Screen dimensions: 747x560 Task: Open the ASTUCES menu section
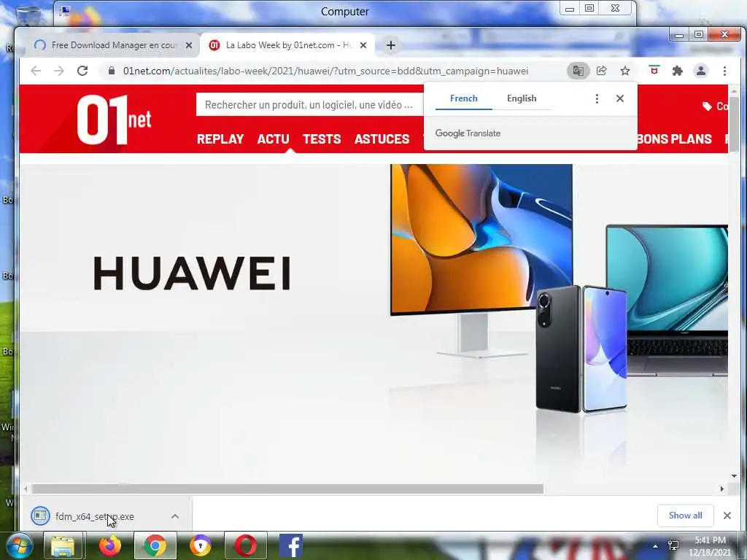click(x=382, y=139)
